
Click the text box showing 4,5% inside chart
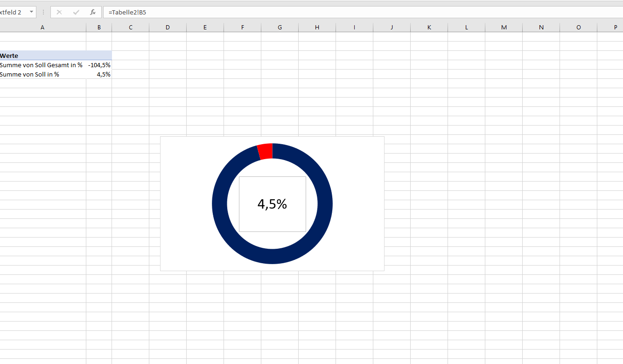[x=272, y=204]
